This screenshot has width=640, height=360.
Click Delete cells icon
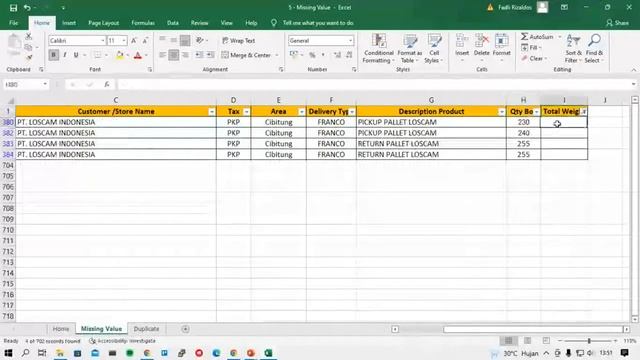(482, 41)
